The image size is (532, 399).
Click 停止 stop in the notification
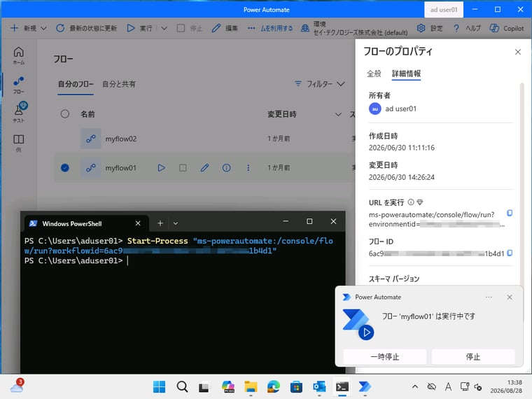coord(473,356)
